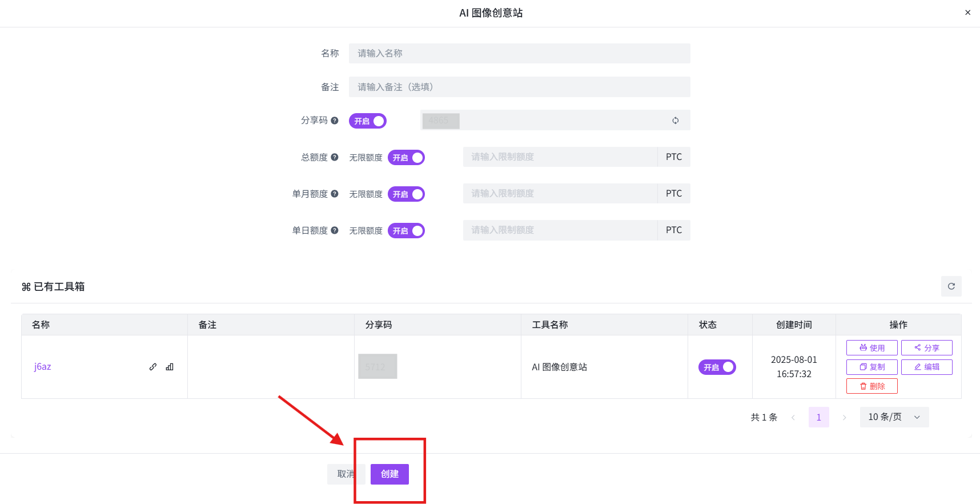Go to the previous page arrow

click(793, 417)
